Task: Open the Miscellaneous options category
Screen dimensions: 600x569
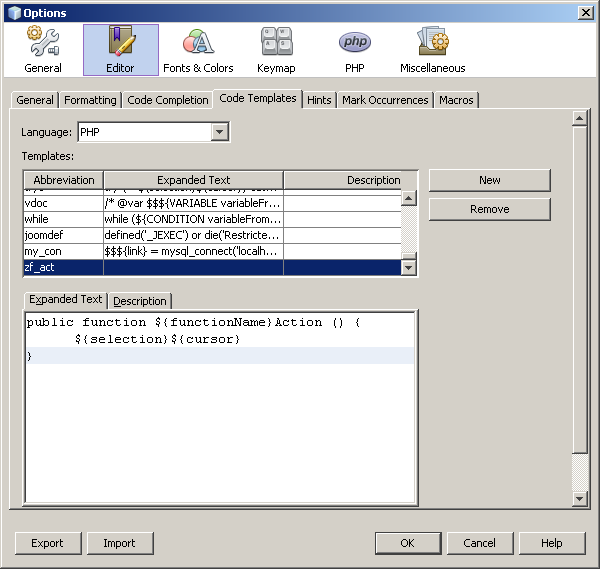Action: 432,50
